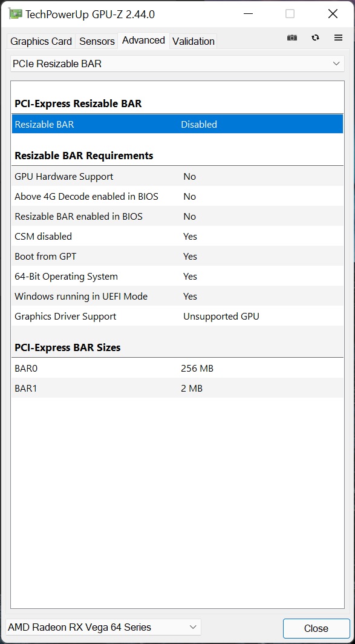
Task: Select the Advanced tab
Action: (x=144, y=40)
